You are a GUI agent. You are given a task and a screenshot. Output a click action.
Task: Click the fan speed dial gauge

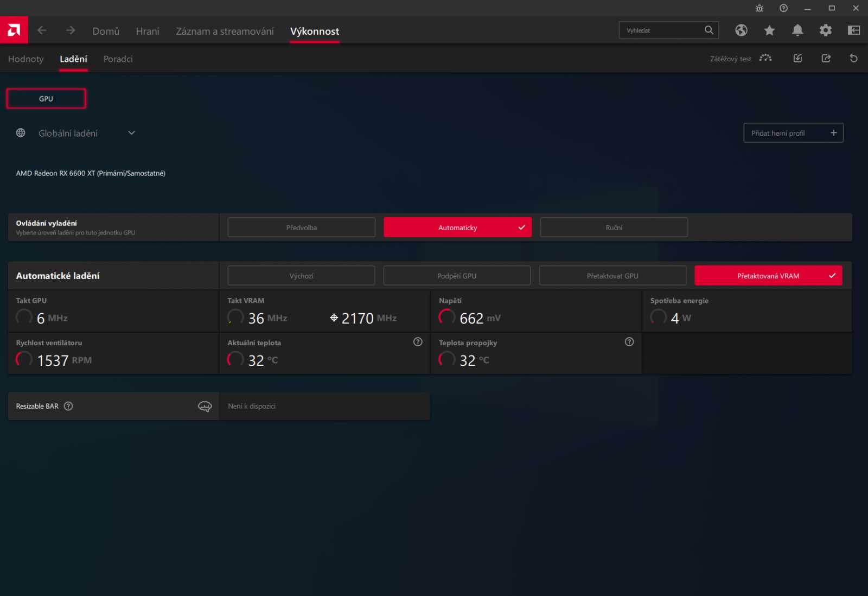point(24,359)
